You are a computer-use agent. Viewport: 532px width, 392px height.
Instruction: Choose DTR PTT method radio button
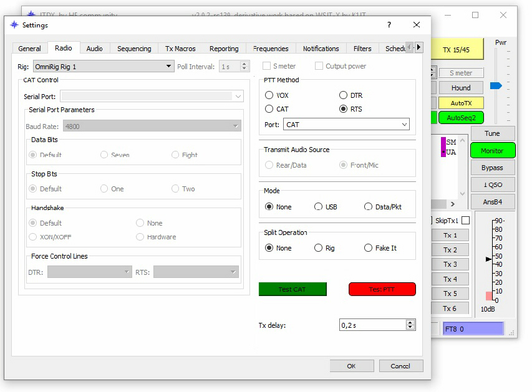click(x=343, y=95)
